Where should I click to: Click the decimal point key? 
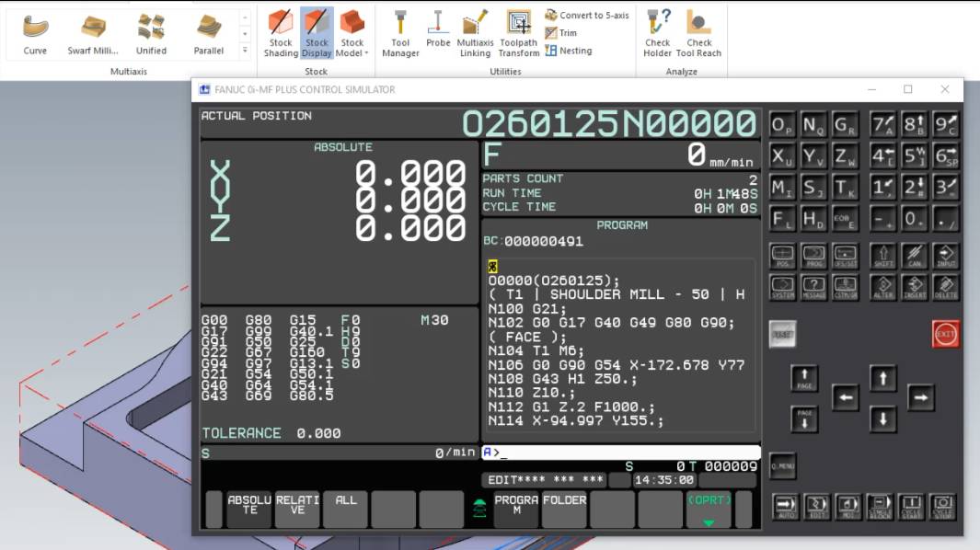pos(946,219)
